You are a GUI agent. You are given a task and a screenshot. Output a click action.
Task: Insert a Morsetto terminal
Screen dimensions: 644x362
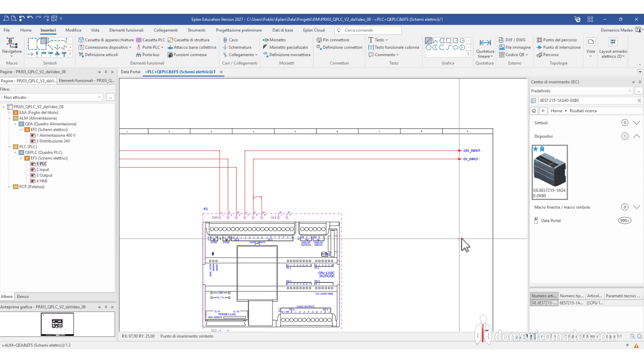pyautogui.click(x=274, y=40)
